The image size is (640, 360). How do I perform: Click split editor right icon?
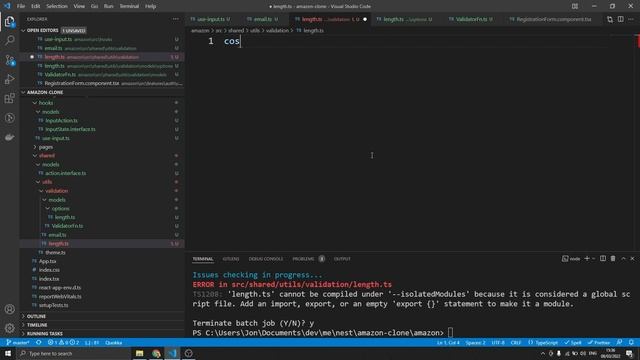click(620, 19)
